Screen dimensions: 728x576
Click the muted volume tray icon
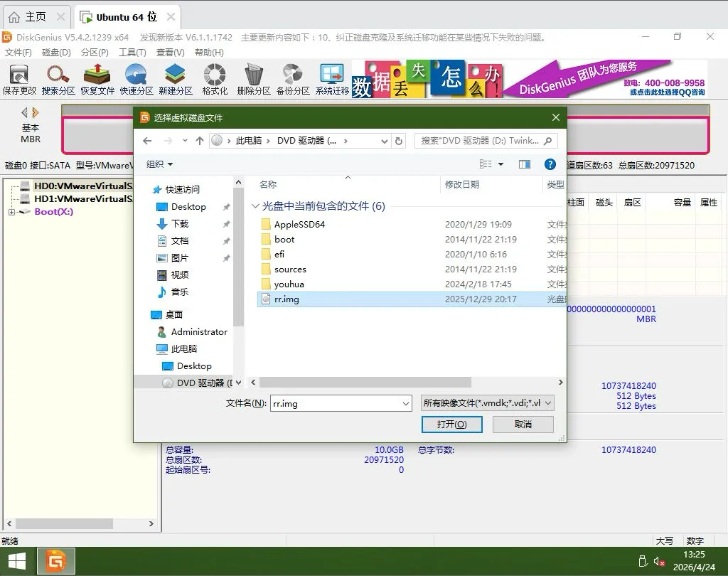(659, 562)
